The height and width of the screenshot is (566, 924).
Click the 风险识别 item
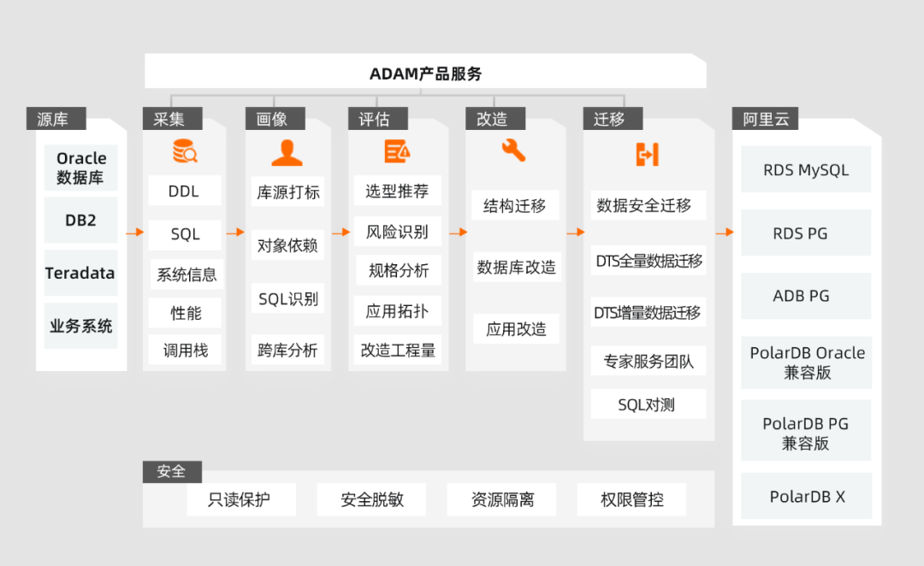point(398,232)
